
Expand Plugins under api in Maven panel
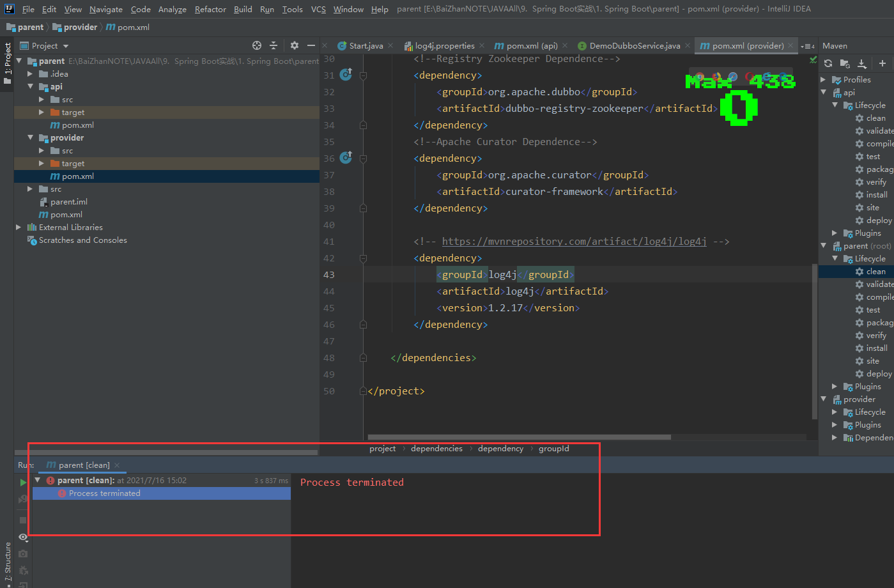(x=835, y=233)
